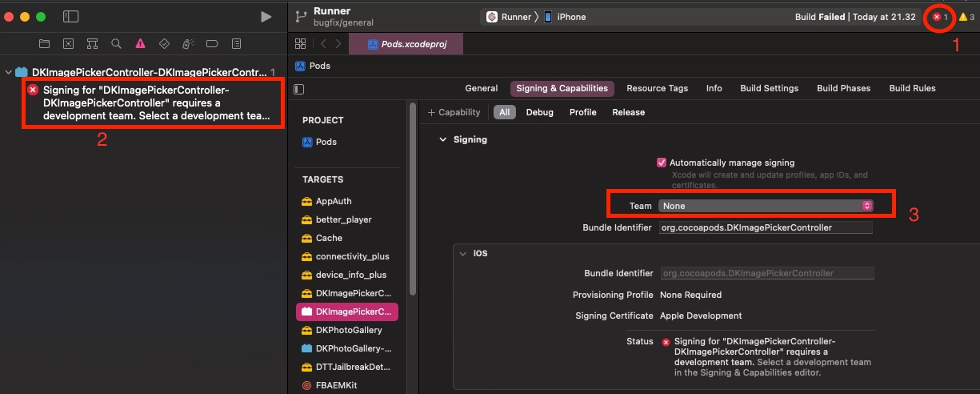980x394 pixels.
Task: Click the targets list scrollbar
Action: (413, 200)
